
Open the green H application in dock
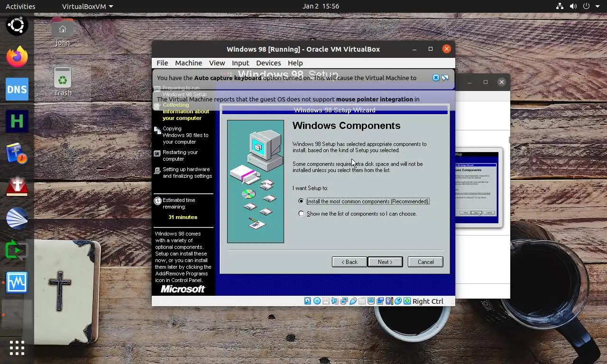(17, 121)
